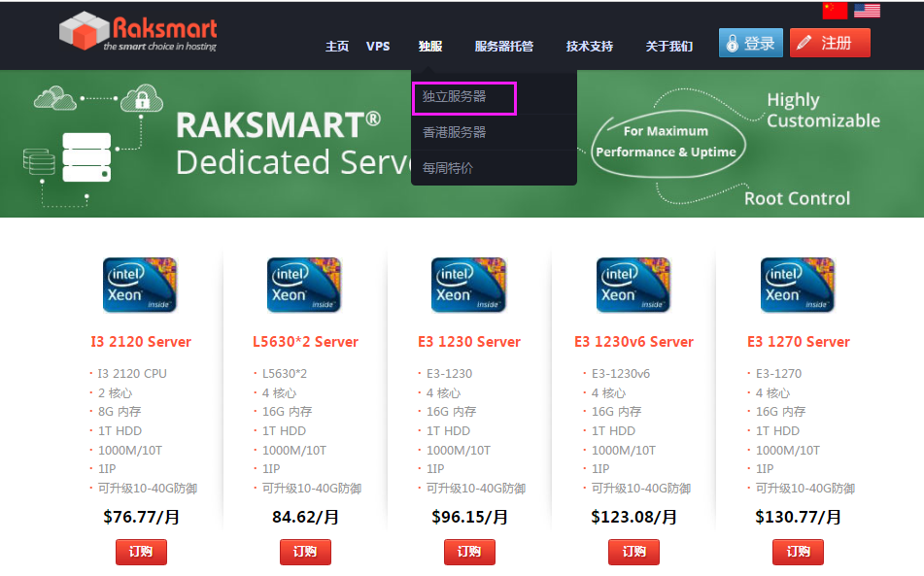
Task: Click the Intel Xeon badge for L5630*2 Server
Action: [x=304, y=285]
